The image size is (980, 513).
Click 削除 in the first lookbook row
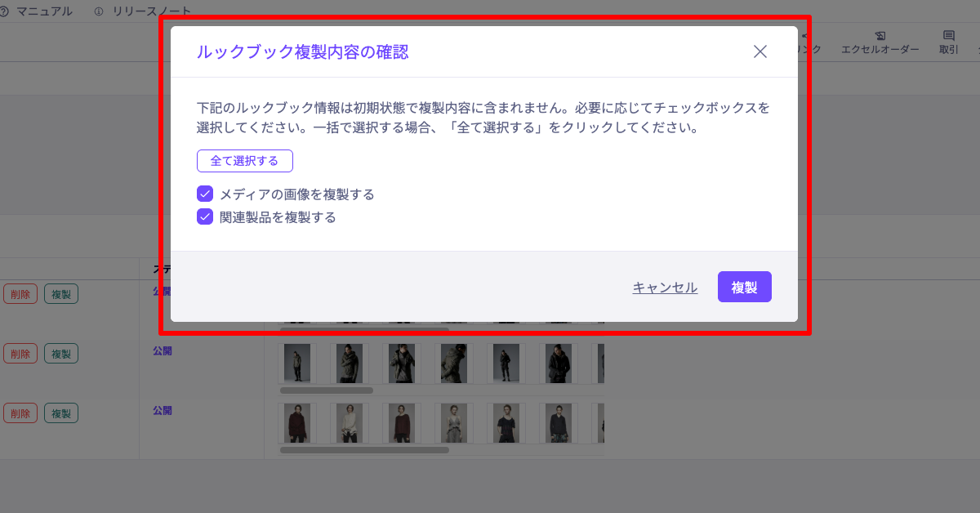[x=20, y=294]
